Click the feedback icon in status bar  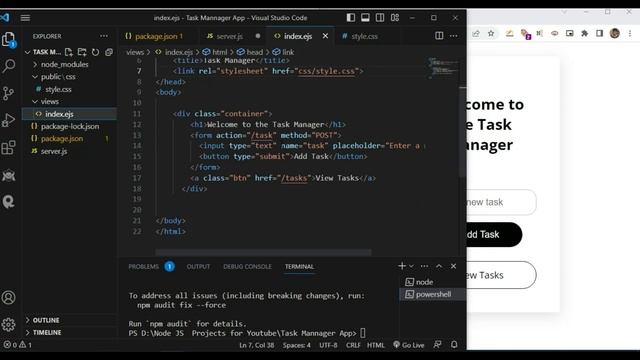437,345
